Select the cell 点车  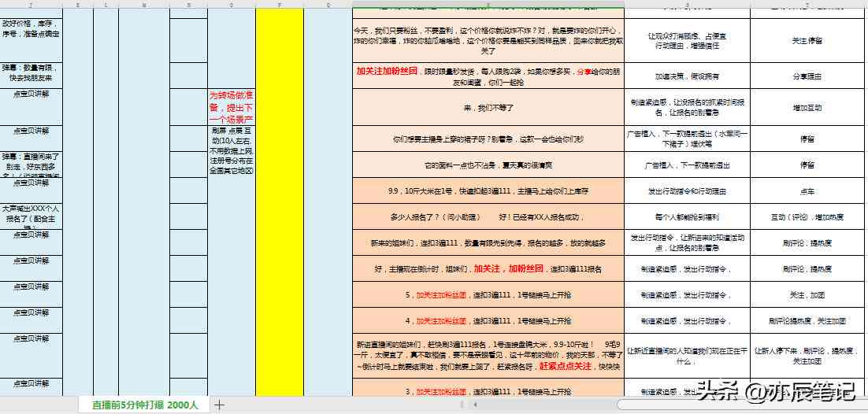coord(807,191)
